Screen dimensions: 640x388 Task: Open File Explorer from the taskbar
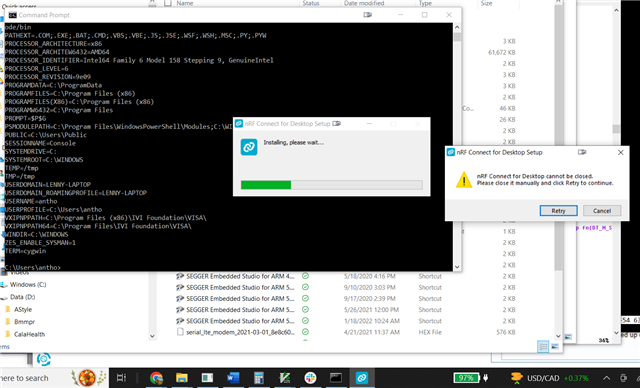(x=182, y=378)
